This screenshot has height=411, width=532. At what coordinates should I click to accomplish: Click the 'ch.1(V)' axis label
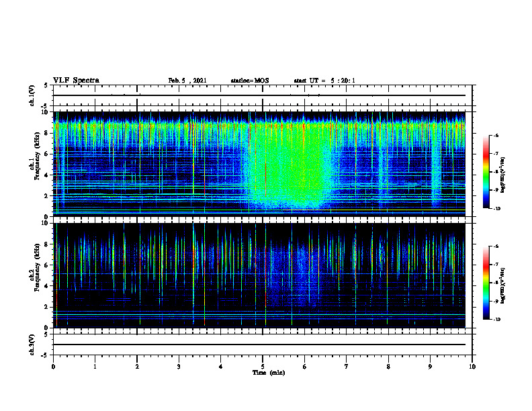(x=32, y=95)
